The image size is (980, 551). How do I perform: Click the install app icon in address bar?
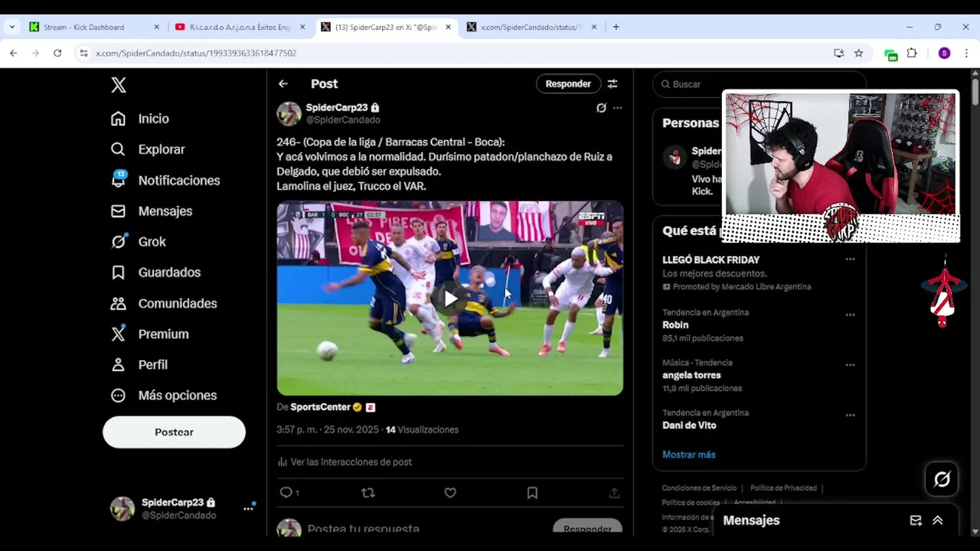pyautogui.click(x=839, y=53)
